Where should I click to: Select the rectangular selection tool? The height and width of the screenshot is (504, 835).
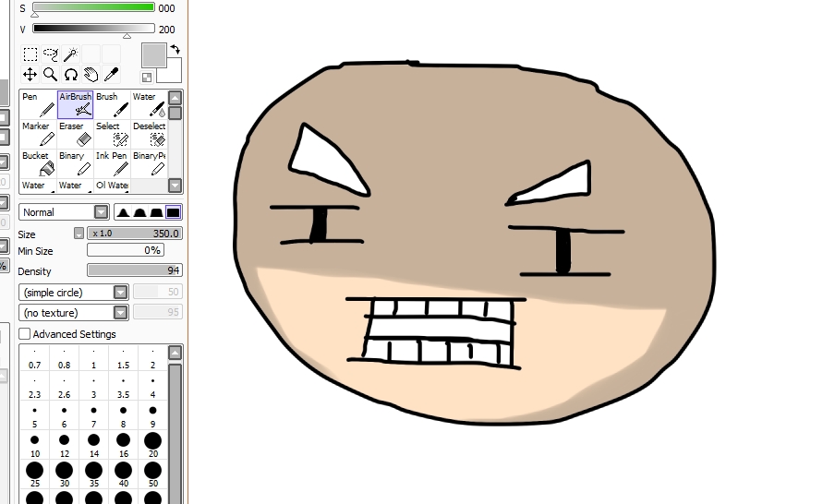30,54
